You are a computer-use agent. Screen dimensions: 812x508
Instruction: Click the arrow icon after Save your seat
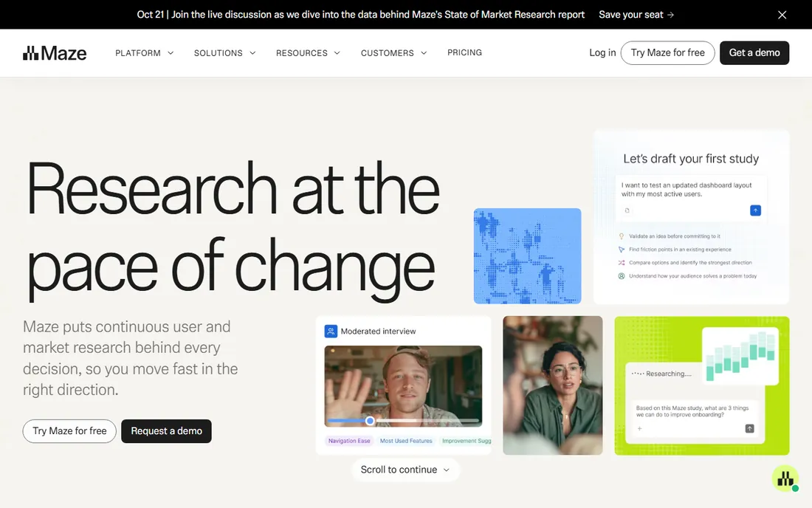[x=670, y=15]
